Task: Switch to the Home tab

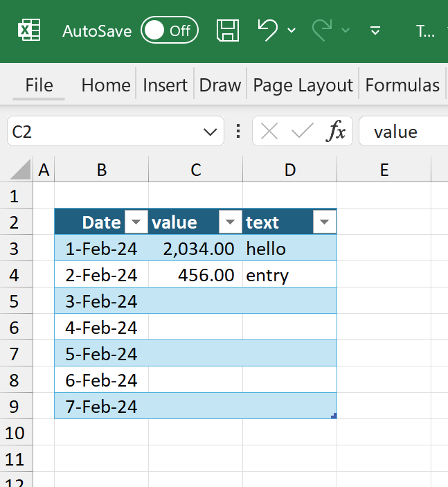Action: (105, 85)
